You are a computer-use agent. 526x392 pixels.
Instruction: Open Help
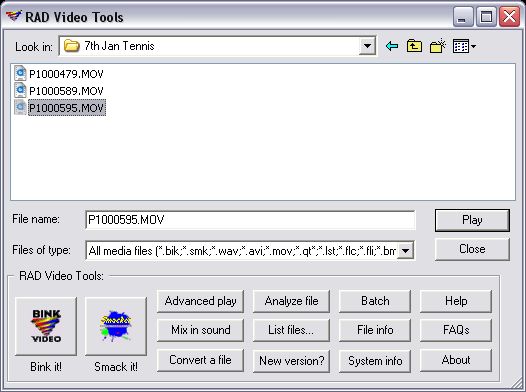(x=456, y=301)
